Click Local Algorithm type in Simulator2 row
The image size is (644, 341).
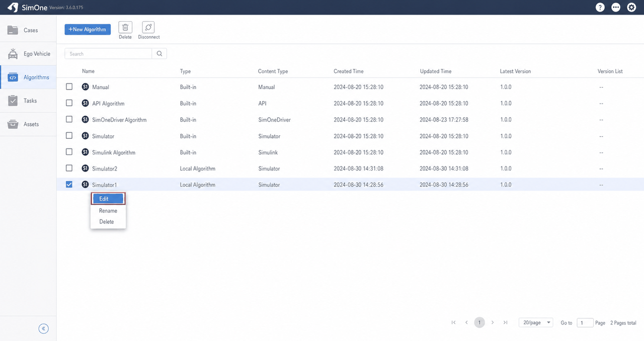pos(198,168)
